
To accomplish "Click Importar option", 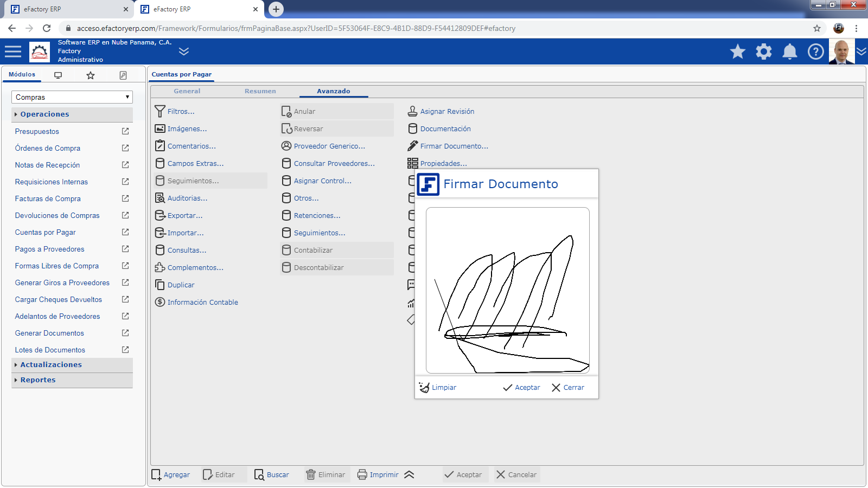I will [180, 233].
